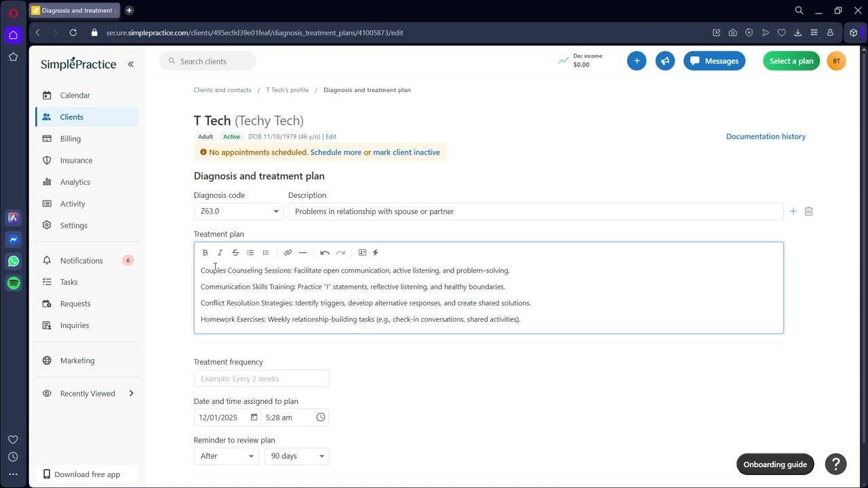Open the calendar picker for plan date

(254, 418)
